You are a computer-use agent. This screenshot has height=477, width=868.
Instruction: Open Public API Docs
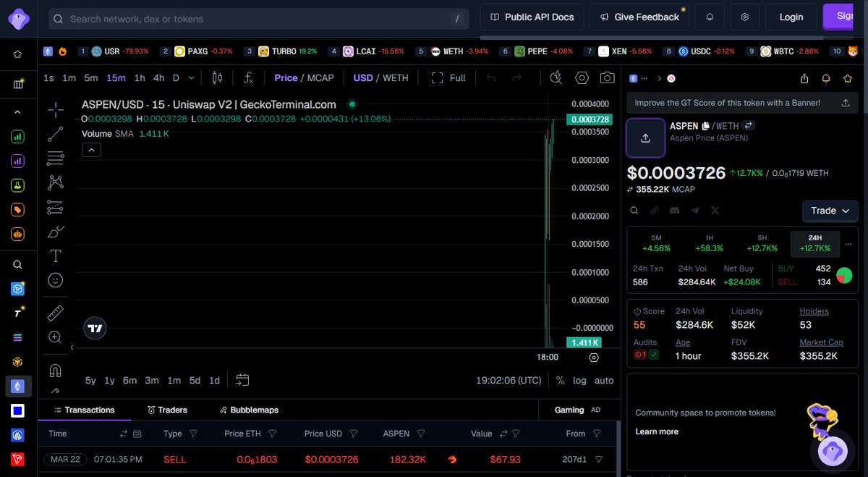(532, 17)
